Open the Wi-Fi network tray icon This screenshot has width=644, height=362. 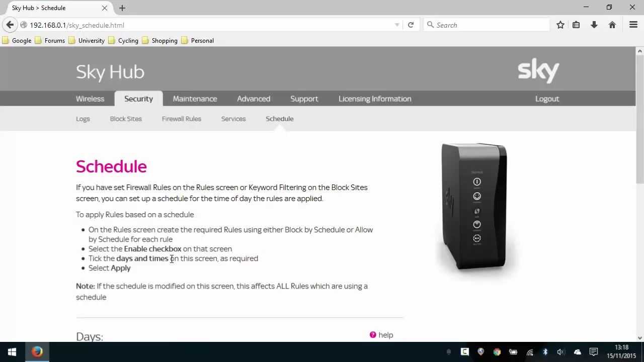pos(530,352)
